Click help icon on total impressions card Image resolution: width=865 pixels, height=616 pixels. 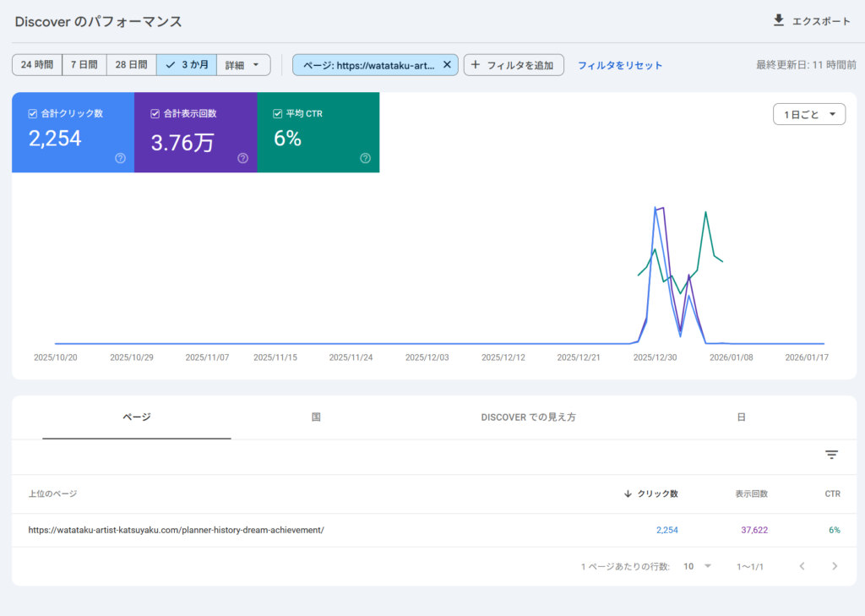tap(242, 158)
